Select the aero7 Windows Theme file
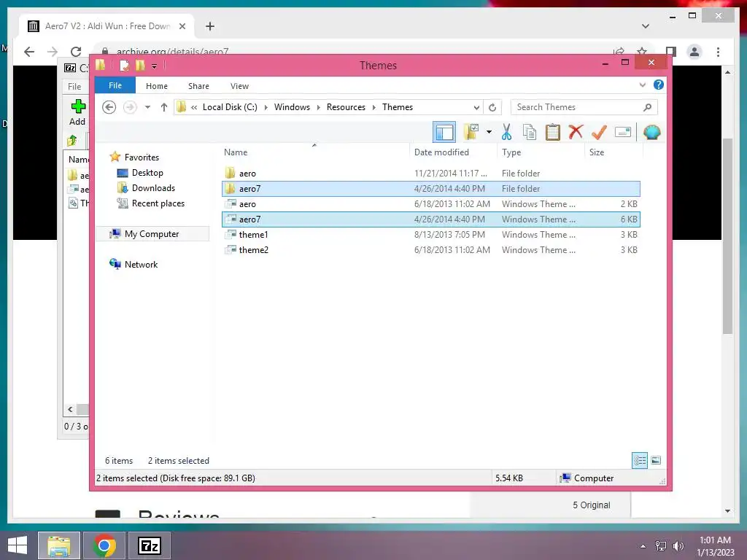Viewport: 747px width, 560px height. point(430,219)
